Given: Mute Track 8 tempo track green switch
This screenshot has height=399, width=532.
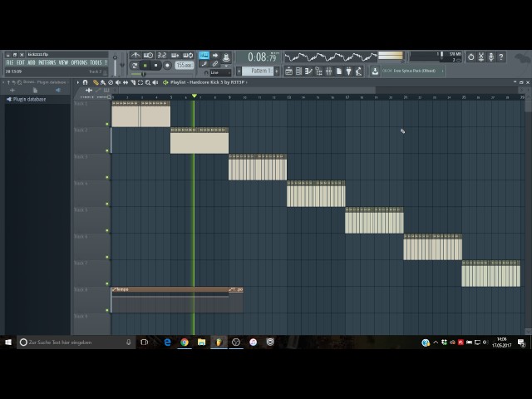Looking at the screenshot, I should click(x=107, y=310).
